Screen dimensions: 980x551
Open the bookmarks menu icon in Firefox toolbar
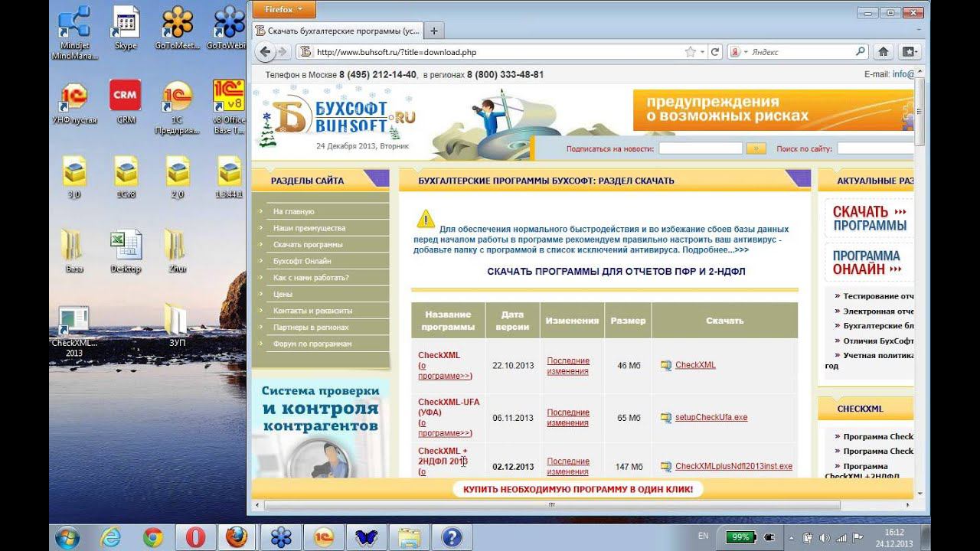coord(909,52)
